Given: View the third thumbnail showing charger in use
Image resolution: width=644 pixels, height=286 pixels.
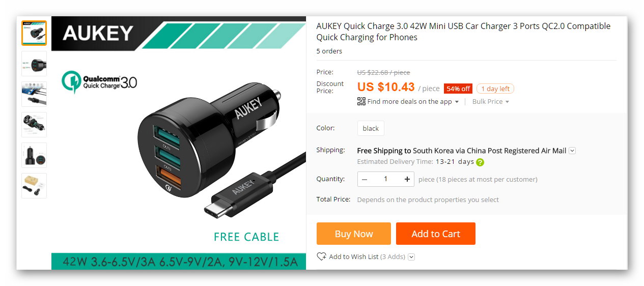Looking at the screenshot, I should coord(34,94).
